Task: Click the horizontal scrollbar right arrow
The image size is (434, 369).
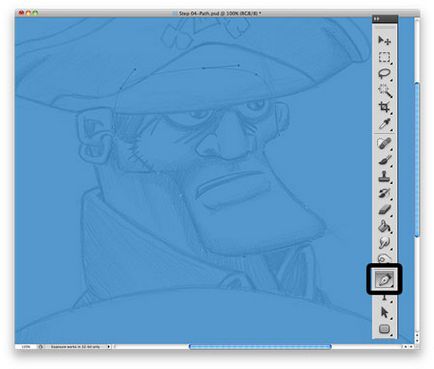Action: 410,347
